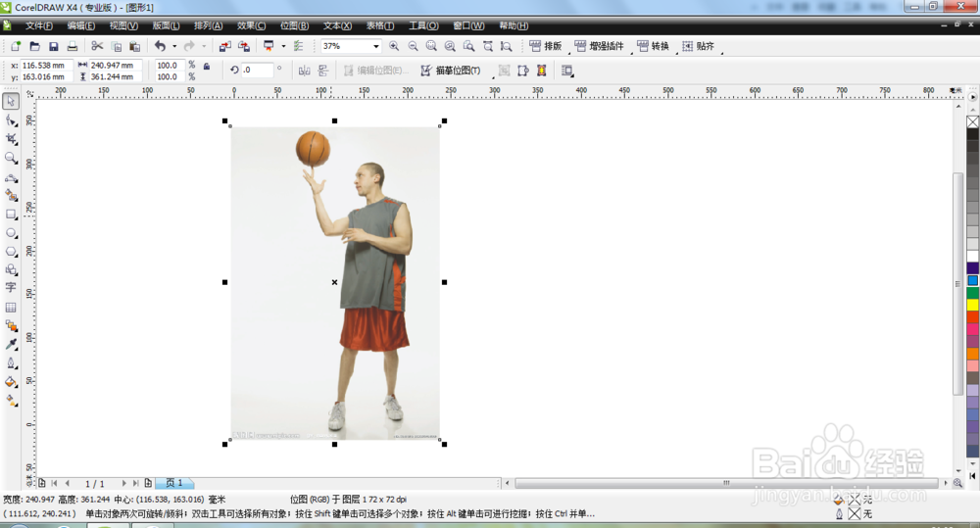Click the 增强插件 button

(600, 46)
